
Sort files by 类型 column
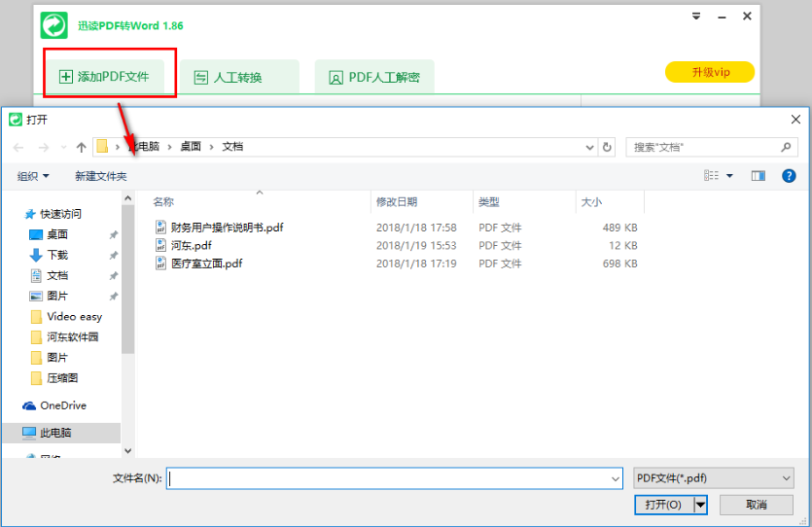pos(489,202)
